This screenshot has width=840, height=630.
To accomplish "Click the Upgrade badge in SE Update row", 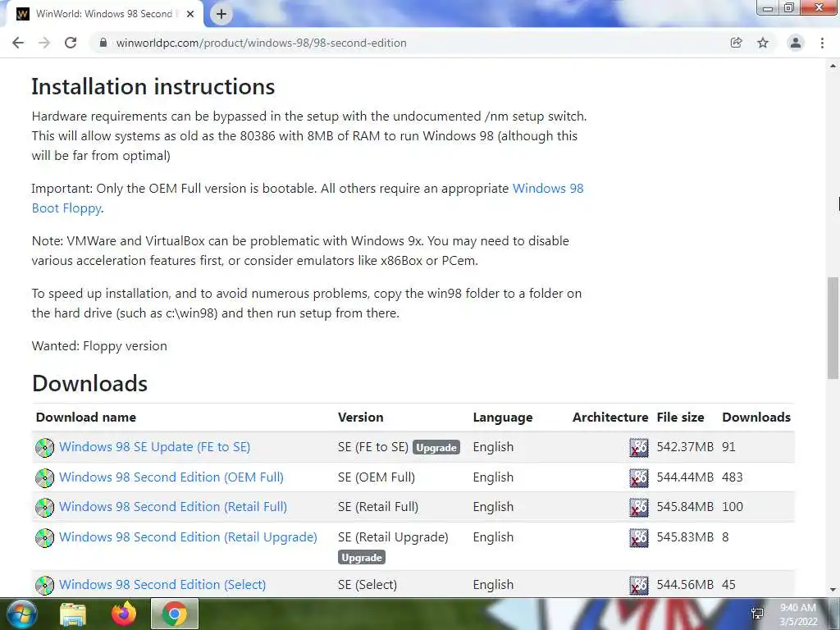I will (x=436, y=447).
